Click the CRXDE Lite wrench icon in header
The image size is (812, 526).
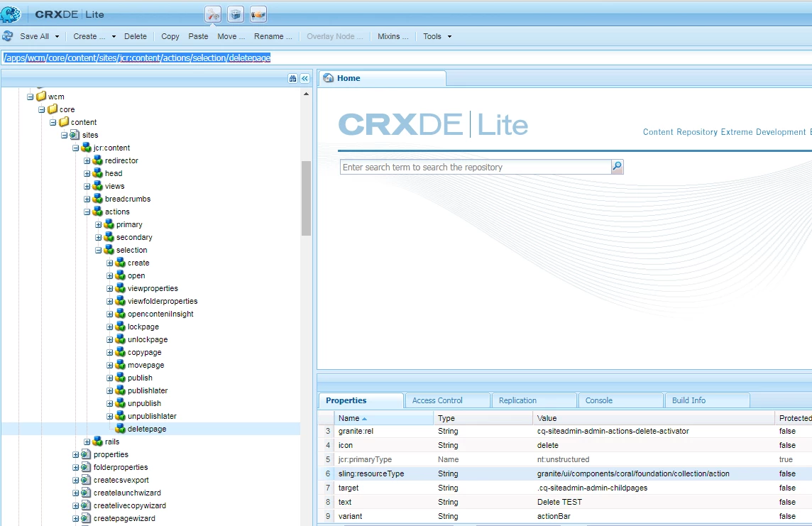(x=213, y=14)
